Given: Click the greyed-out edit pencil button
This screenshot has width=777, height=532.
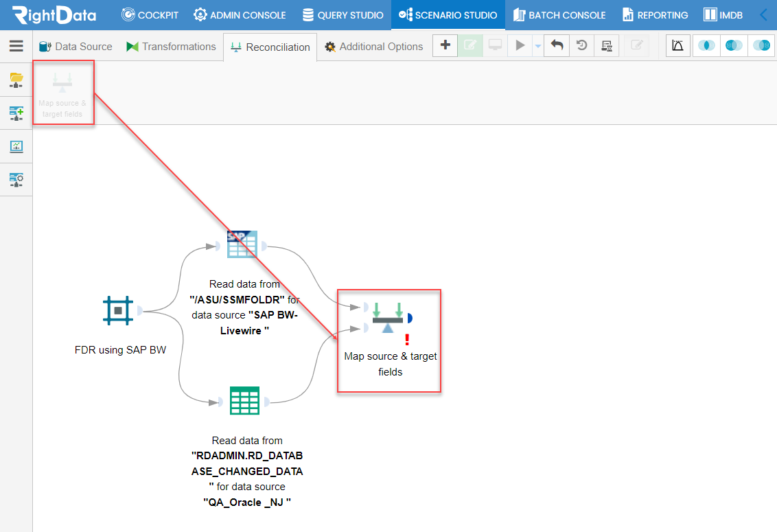Looking at the screenshot, I should 637,45.
